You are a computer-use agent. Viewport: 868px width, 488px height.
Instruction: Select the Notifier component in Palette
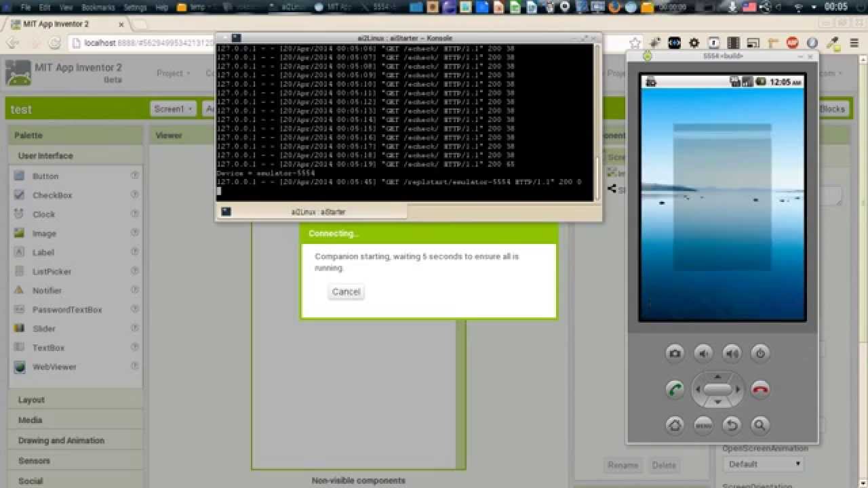point(47,290)
